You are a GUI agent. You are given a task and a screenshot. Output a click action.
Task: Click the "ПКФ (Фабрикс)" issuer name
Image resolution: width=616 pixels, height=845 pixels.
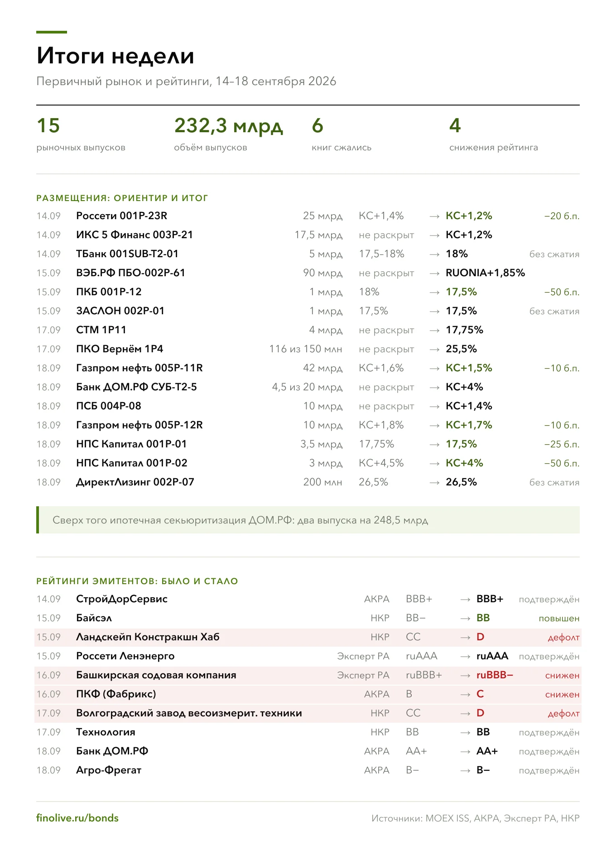[116, 694]
